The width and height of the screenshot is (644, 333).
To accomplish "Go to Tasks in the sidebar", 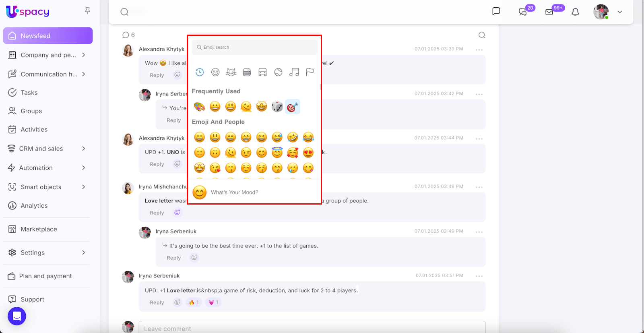I will 29,93.
